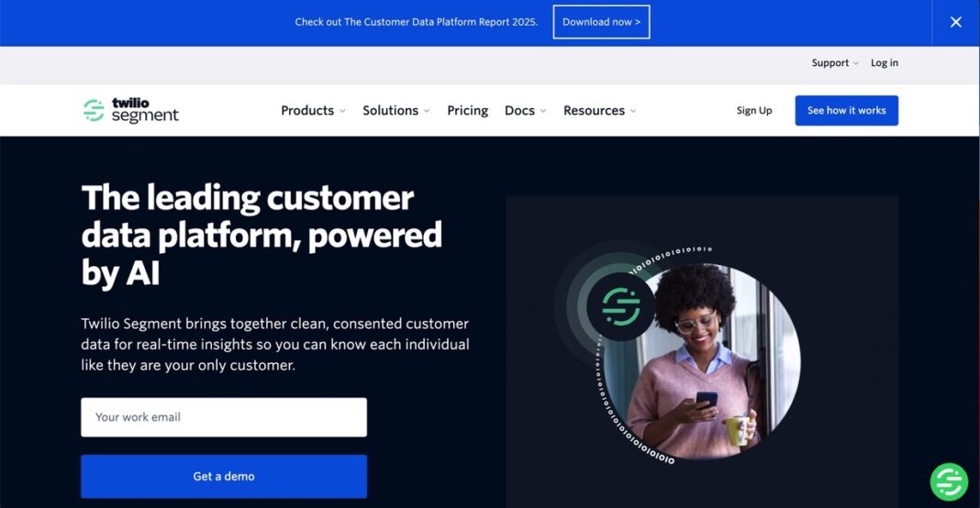
Task: Click the Sign Up link
Action: click(754, 111)
